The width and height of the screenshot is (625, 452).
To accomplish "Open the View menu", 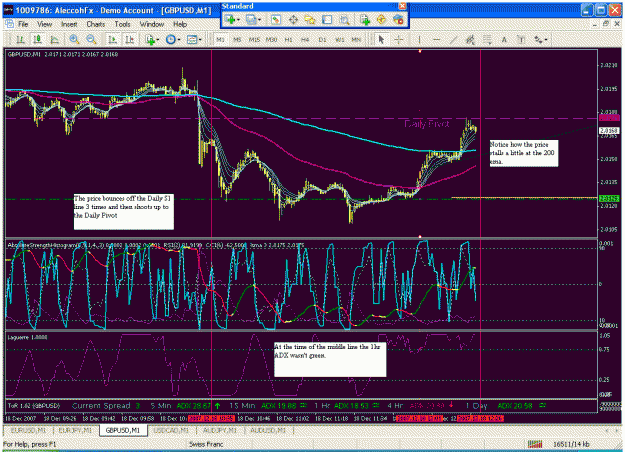I will pos(45,24).
